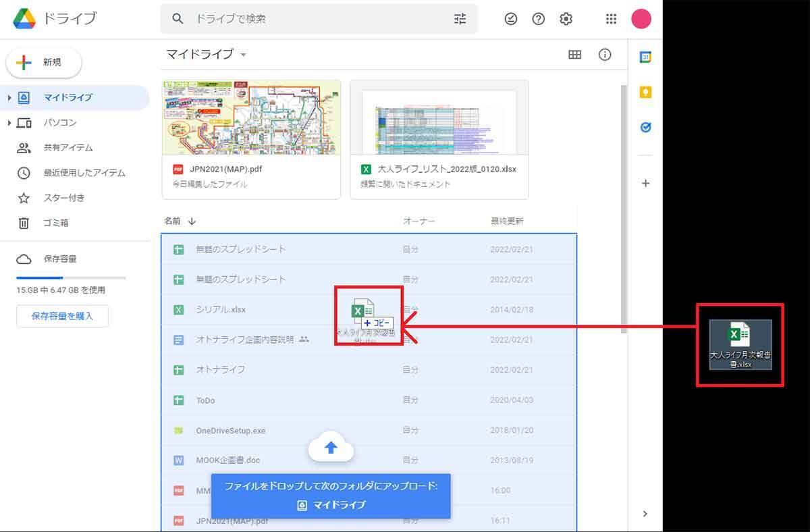Viewport: 810px width, 532px height.
Task: Open Google Keep side panel
Action: [x=645, y=92]
